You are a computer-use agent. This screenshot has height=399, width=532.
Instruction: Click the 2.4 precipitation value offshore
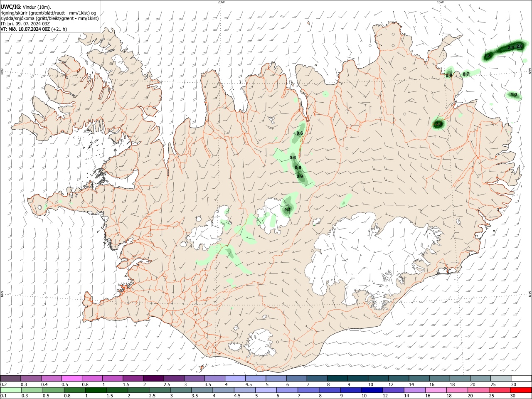(x=511, y=48)
